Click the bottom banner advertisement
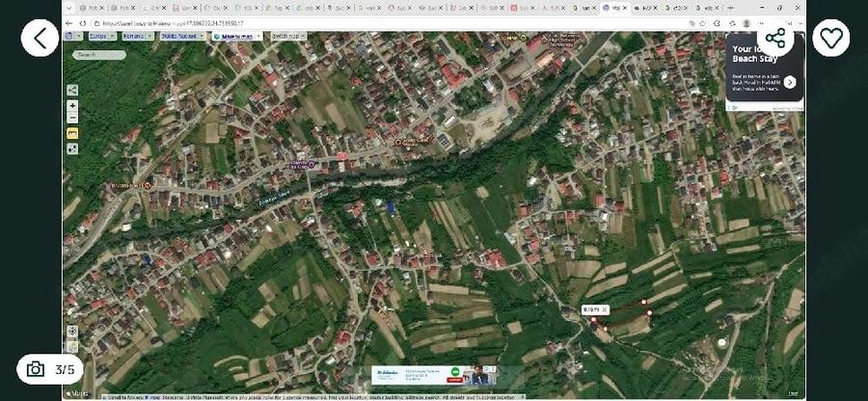 (x=433, y=375)
